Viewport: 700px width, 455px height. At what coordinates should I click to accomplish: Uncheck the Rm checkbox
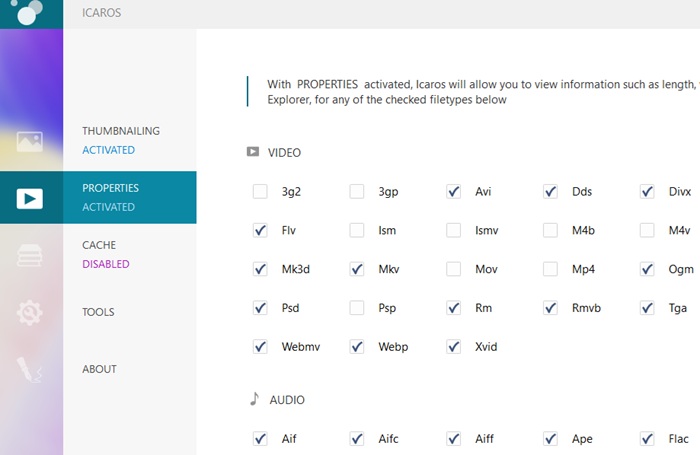coord(454,308)
